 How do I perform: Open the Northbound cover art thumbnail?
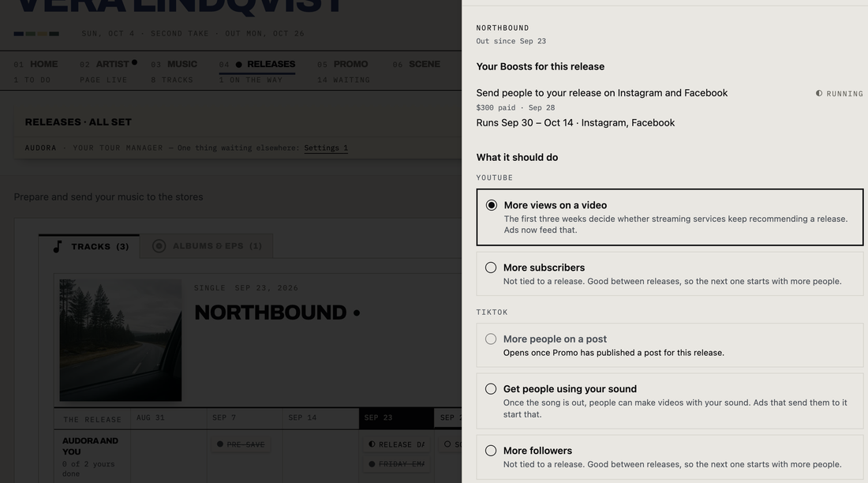click(120, 340)
